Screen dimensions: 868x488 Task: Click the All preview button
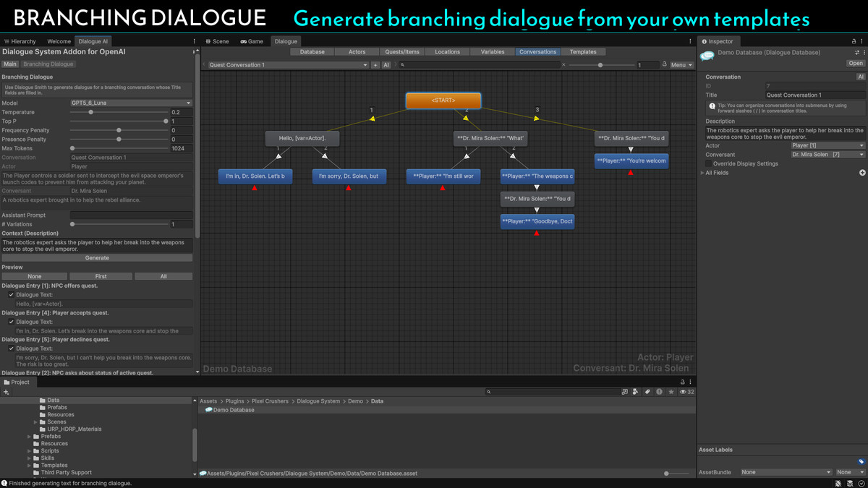tap(163, 276)
